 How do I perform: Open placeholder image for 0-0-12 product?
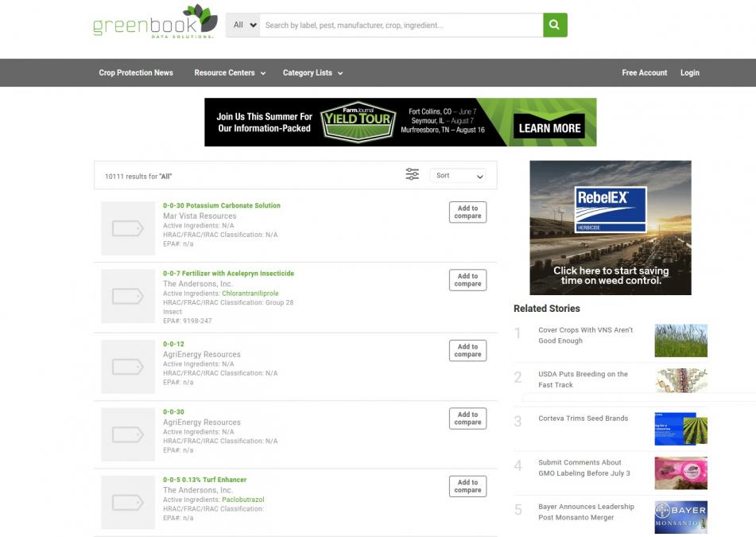128,367
